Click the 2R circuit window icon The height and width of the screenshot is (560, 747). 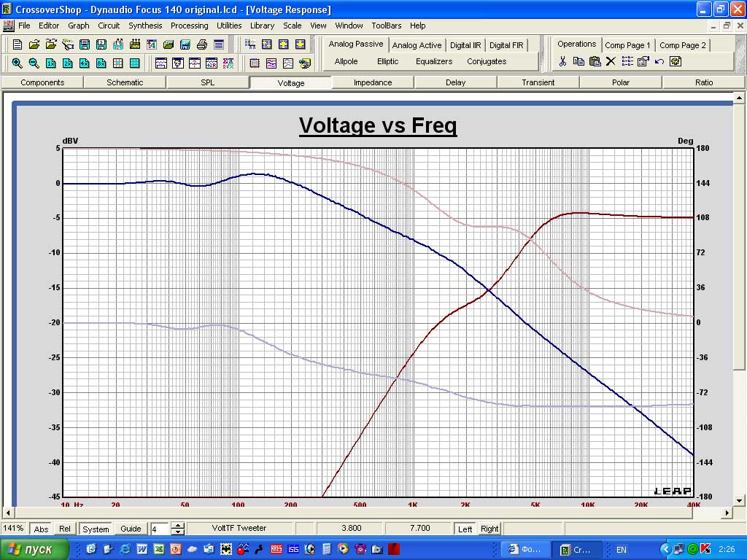click(x=212, y=63)
